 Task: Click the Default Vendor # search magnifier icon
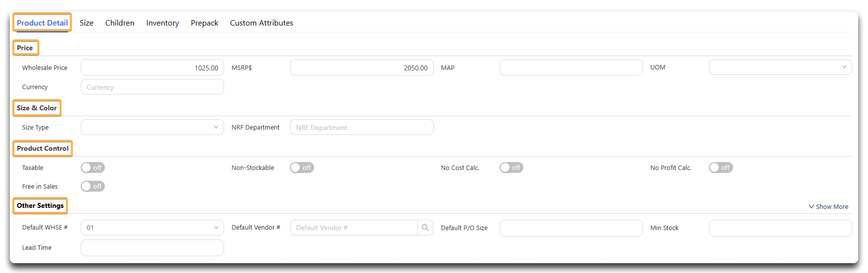tap(425, 228)
